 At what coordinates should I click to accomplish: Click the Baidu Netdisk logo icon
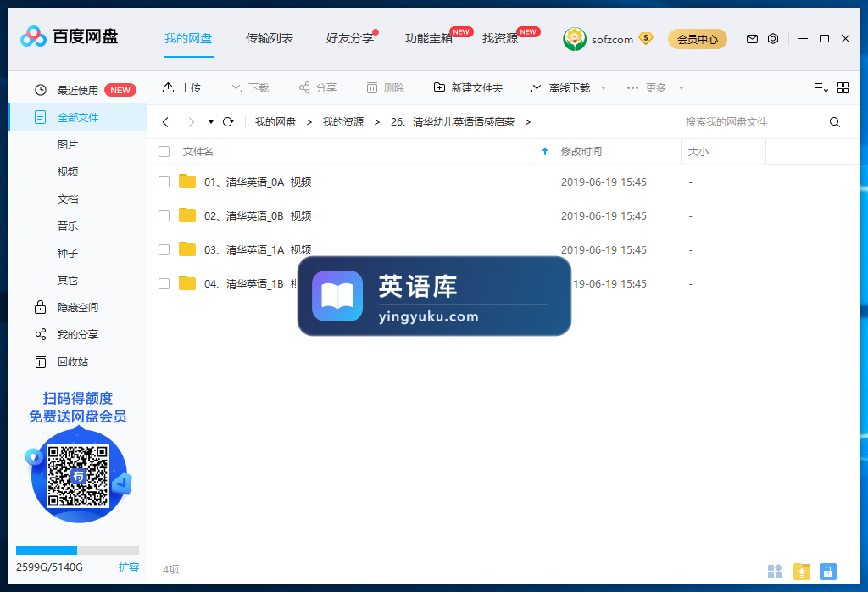[x=33, y=36]
